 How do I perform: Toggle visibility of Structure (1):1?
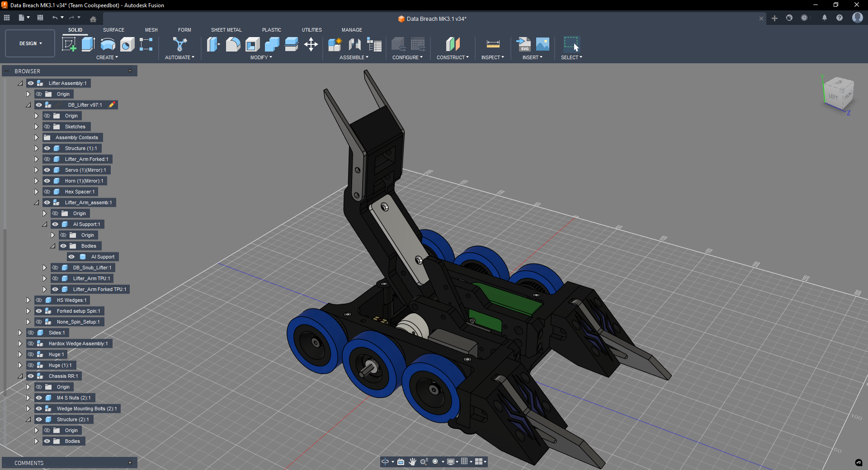(47, 148)
